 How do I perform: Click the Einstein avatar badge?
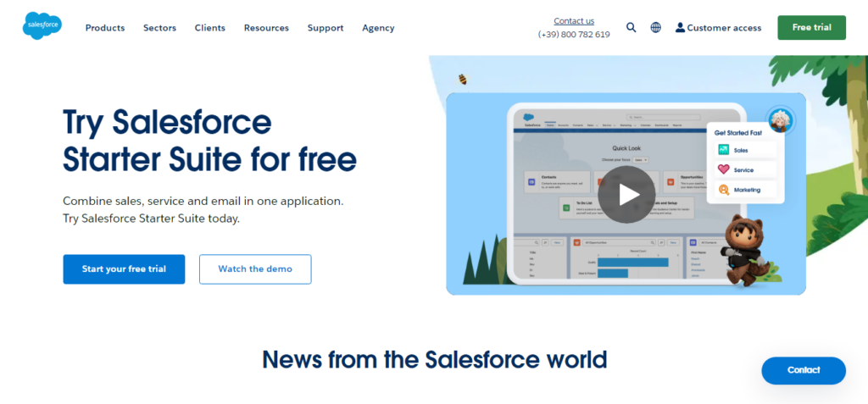point(781,120)
